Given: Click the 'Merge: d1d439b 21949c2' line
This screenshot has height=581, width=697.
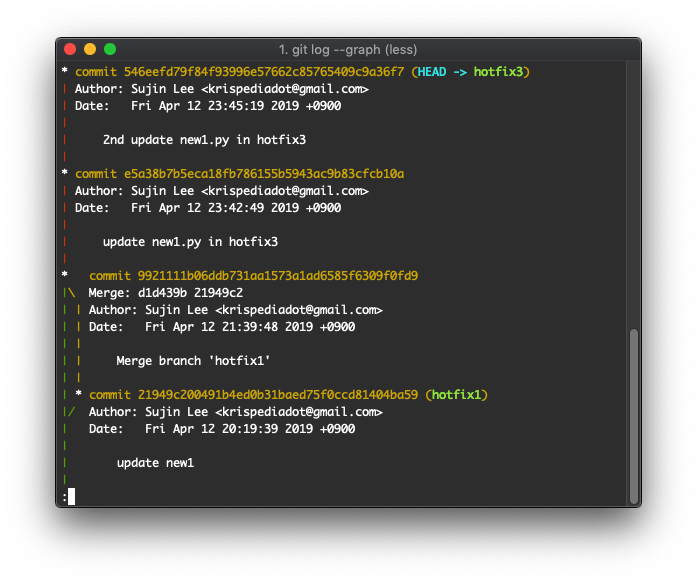Looking at the screenshot, I should [x=166, y=293].
